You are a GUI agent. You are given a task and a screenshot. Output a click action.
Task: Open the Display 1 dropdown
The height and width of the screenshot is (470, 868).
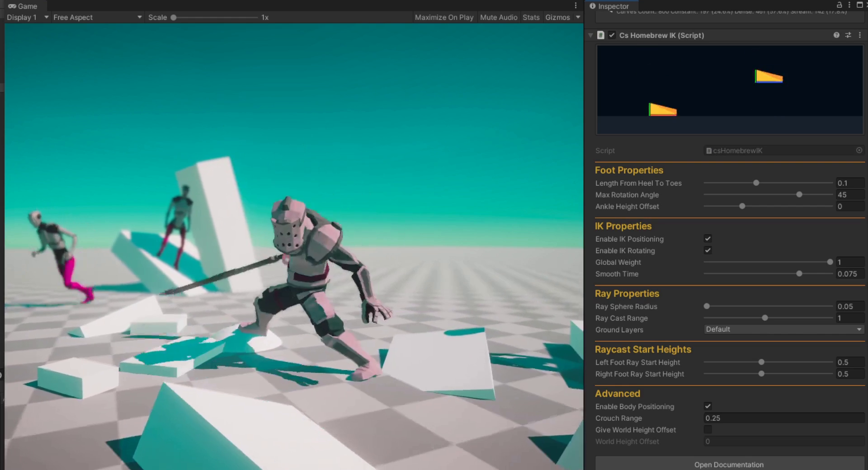[28, 17]
